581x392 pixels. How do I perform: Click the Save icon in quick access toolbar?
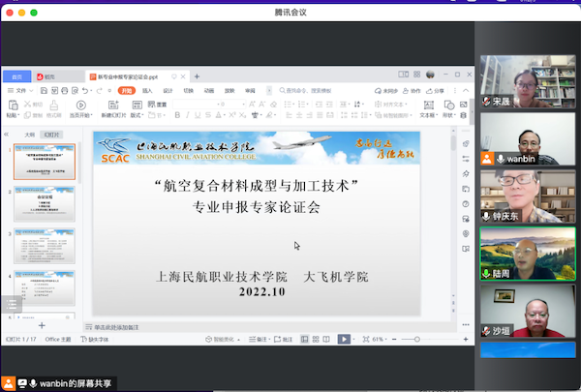pos(44,90)
